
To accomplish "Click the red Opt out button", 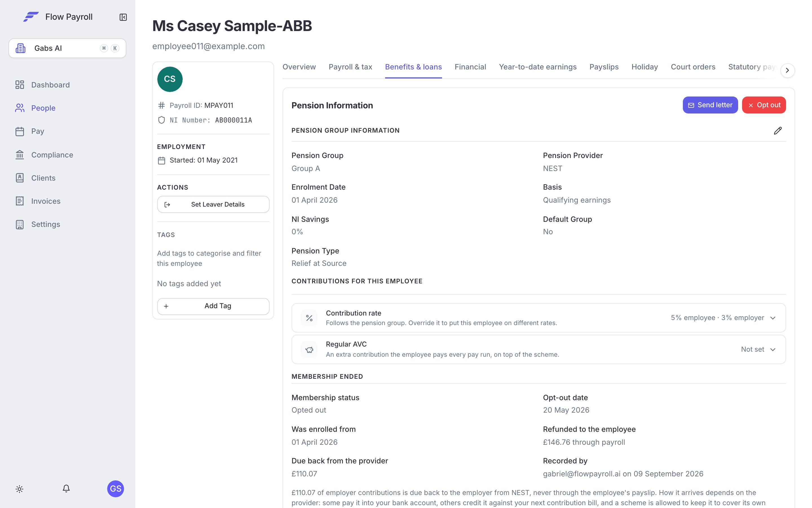I will [764, 105].
